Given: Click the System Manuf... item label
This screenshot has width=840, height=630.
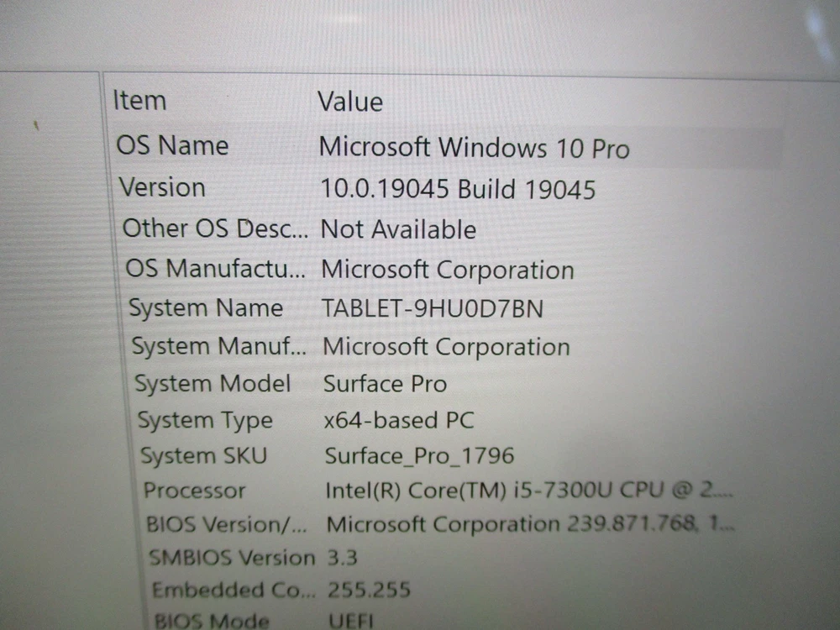Looking at the screenshot, I should (219, 346).
